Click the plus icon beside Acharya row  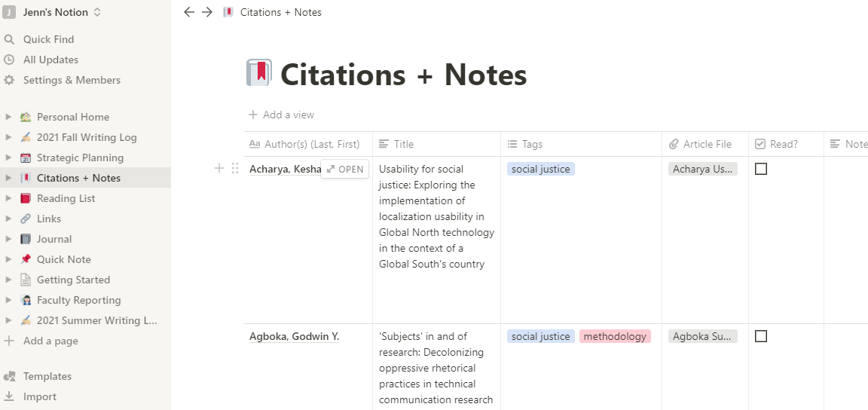tap(219, 168)
